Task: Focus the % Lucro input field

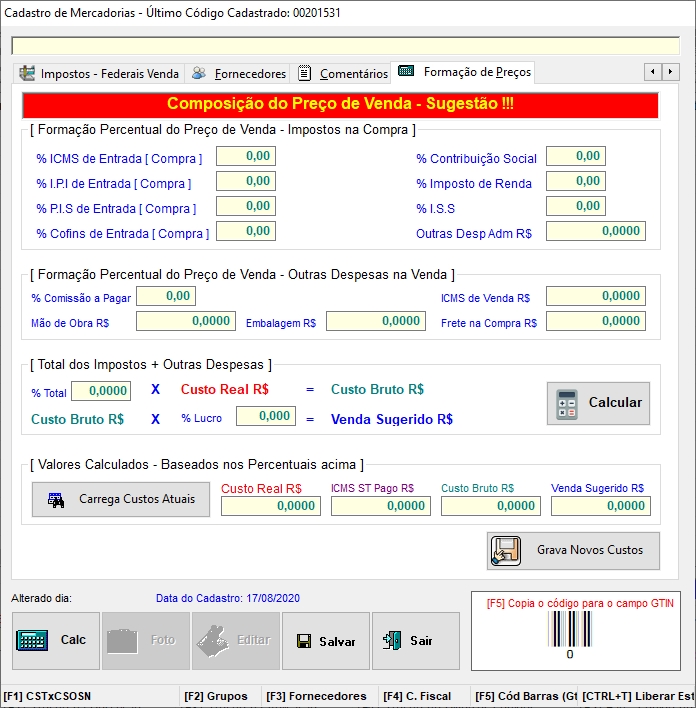Action: [x=266, y=416]
